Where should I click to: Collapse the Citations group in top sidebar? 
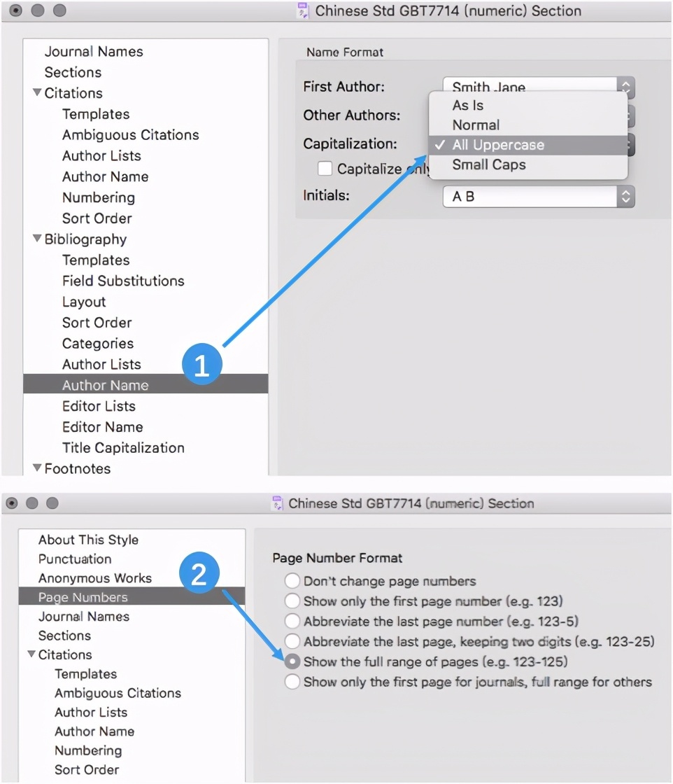37,93
